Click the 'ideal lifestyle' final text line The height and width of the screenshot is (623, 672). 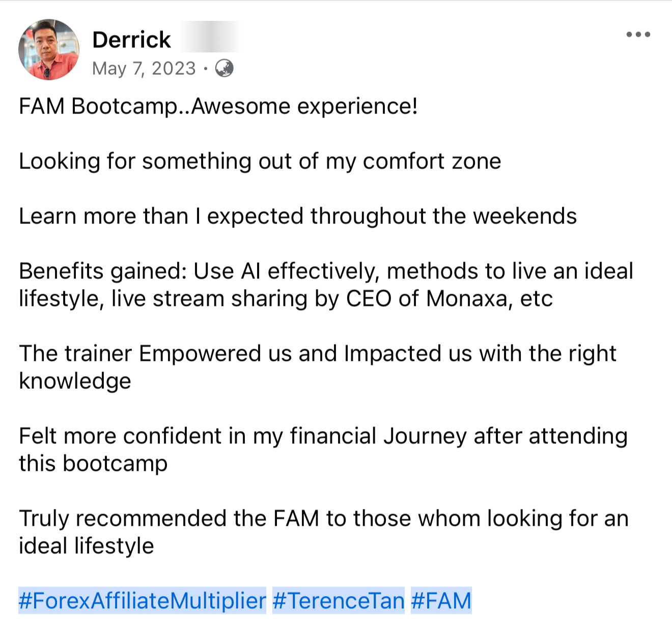coord(87,546)
